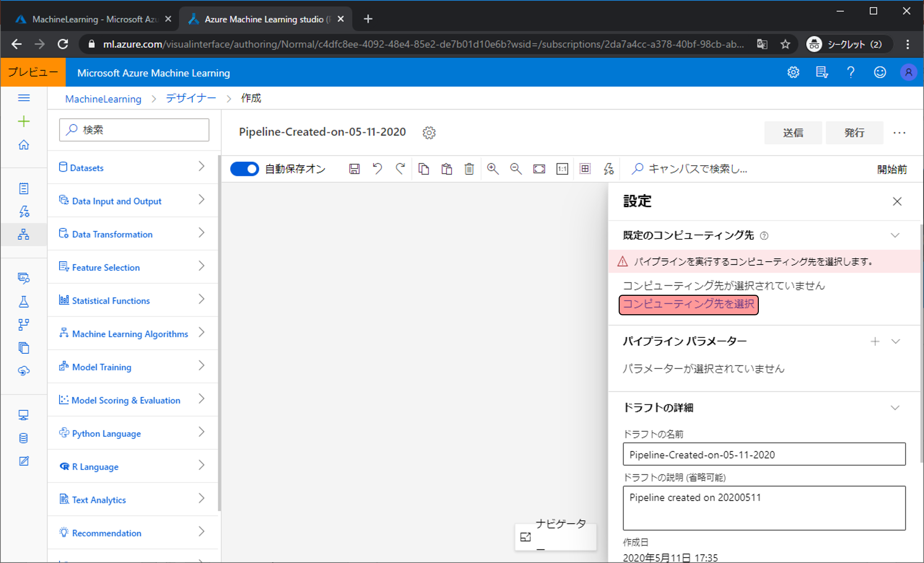
Task: Click the zoom to fit icon
Action: coord(539,169)
